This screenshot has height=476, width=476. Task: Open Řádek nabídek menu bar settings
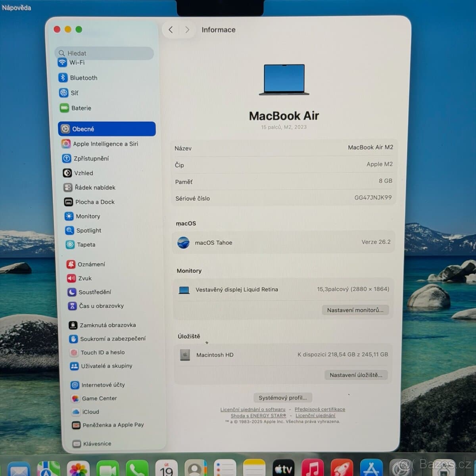[x=90, y=187]
